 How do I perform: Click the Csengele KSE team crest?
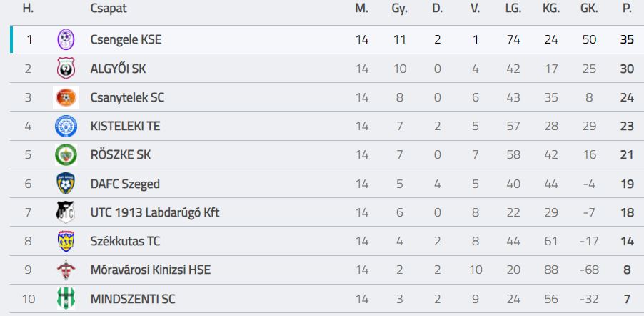(66, 40)
